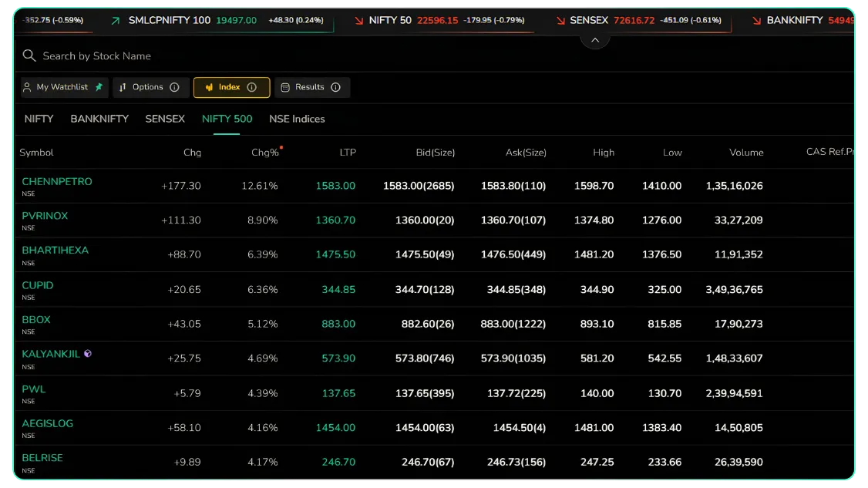Click the candlestick icon on Index button

point(209,88)
